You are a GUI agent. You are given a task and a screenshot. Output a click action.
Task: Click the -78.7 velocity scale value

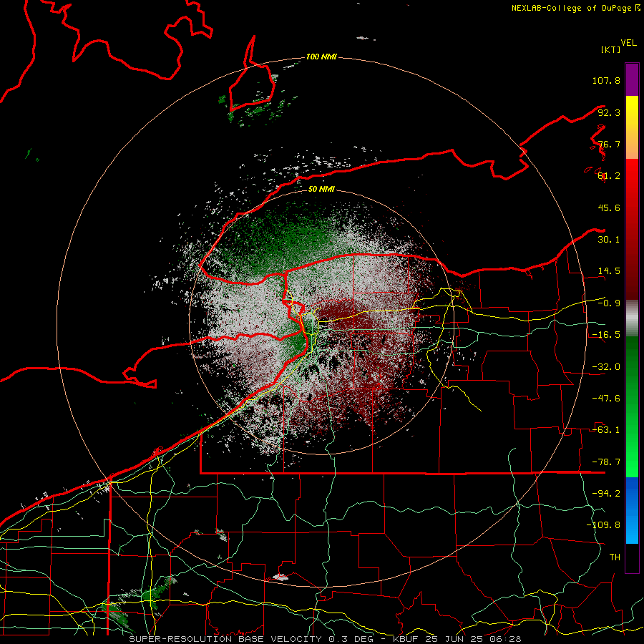(x=606, y=462)
